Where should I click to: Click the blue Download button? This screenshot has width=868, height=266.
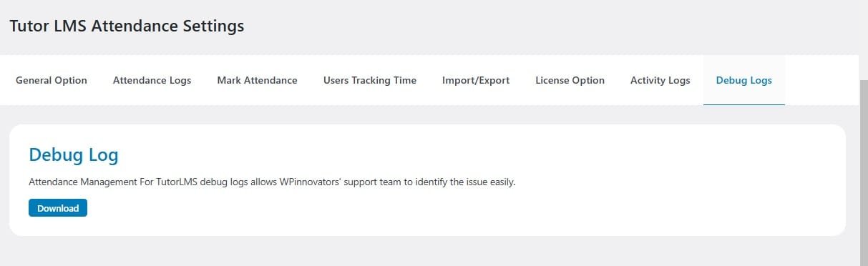[58, 208]
